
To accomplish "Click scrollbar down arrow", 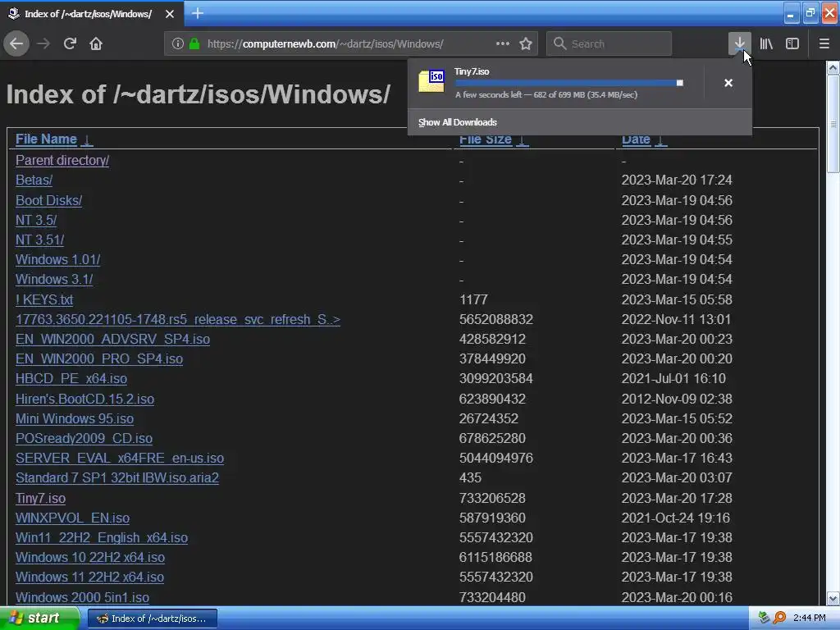I will 833,598.
